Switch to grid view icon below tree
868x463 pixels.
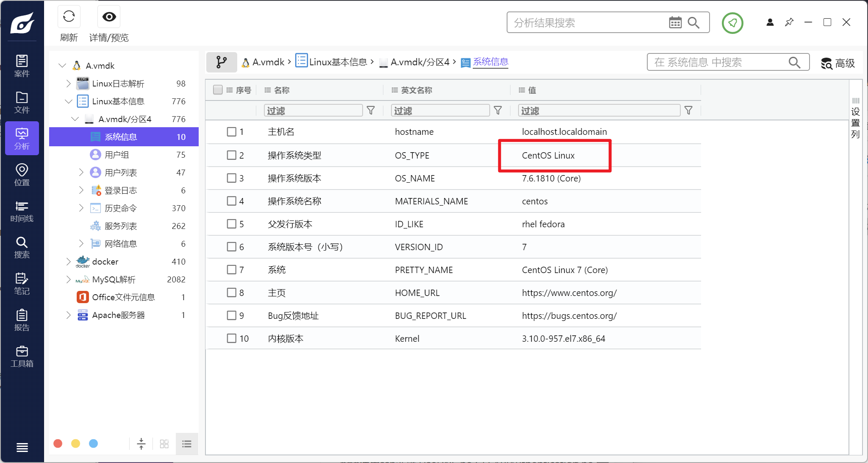[164, 444]
